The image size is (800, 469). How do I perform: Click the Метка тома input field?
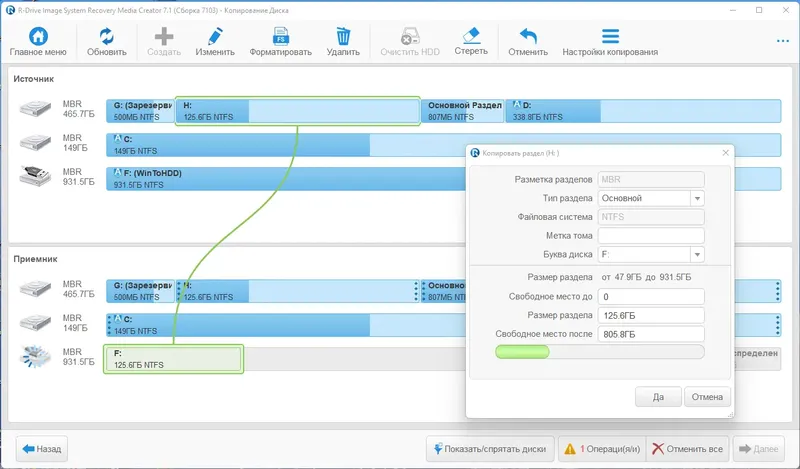point(651,235)
